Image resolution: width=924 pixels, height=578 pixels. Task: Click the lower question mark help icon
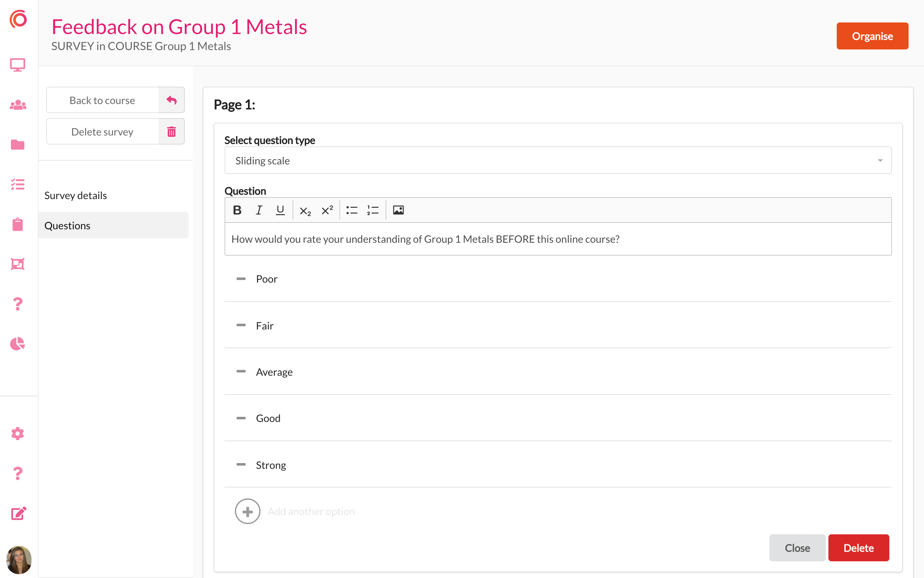pos(18,473)
